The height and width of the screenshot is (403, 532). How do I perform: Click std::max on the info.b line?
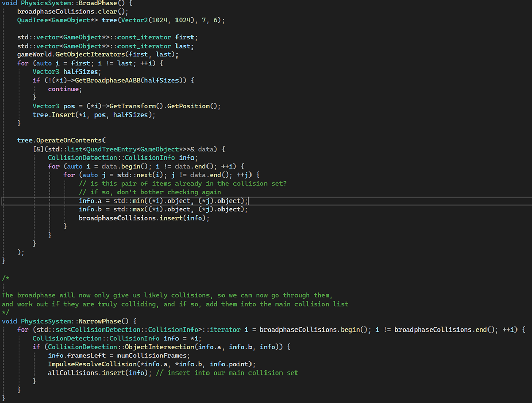124,209
